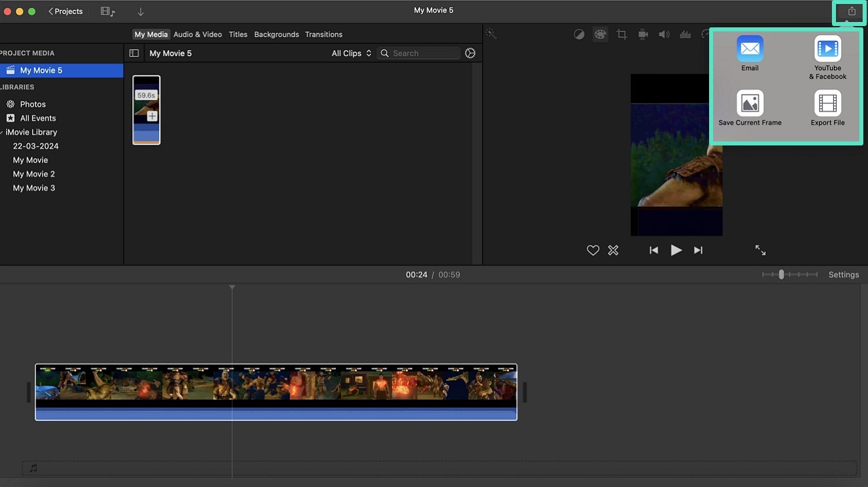
Task: Switch to the My Media tab
Action: pyautogui.click(x=151, y=34)
